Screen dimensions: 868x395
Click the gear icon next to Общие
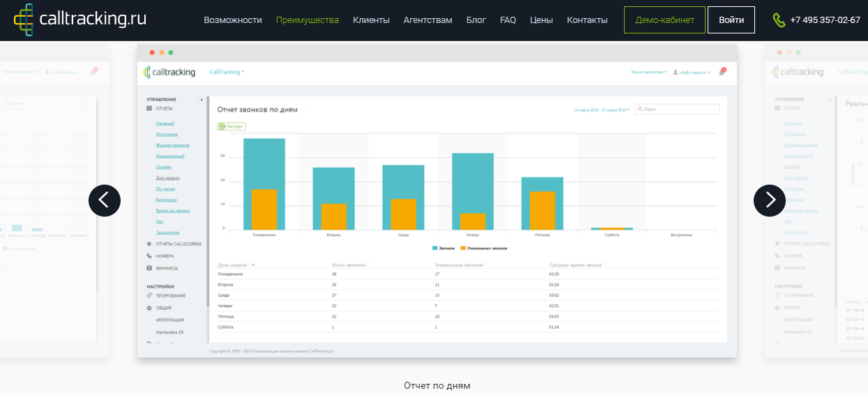click(x=149, y=308)
